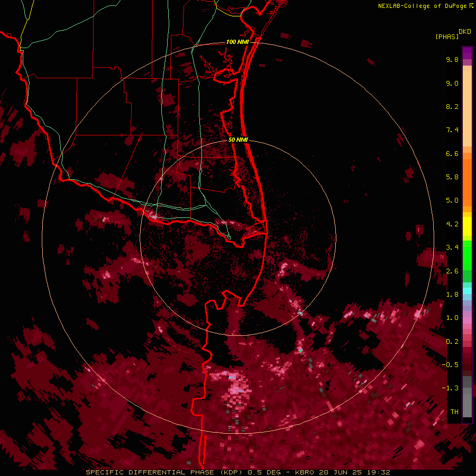Pick the purple band at top of color bar

[467, 53]
